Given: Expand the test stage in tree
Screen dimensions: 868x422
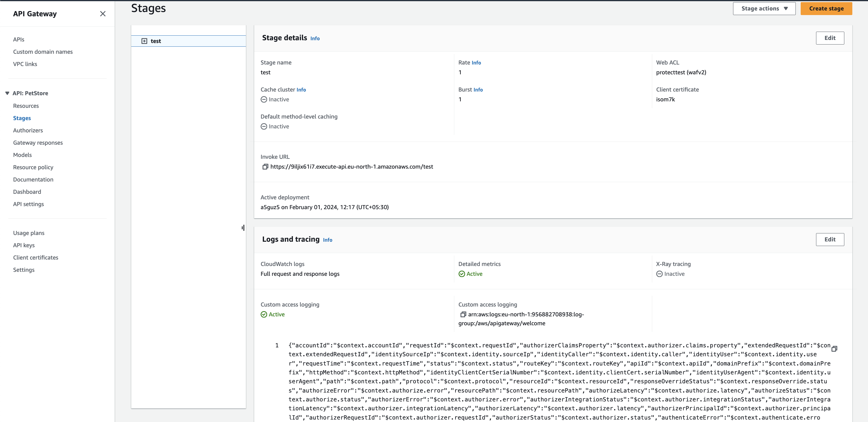Looking at the screenshot, I should pyautogui.click(x=145, y=41).
